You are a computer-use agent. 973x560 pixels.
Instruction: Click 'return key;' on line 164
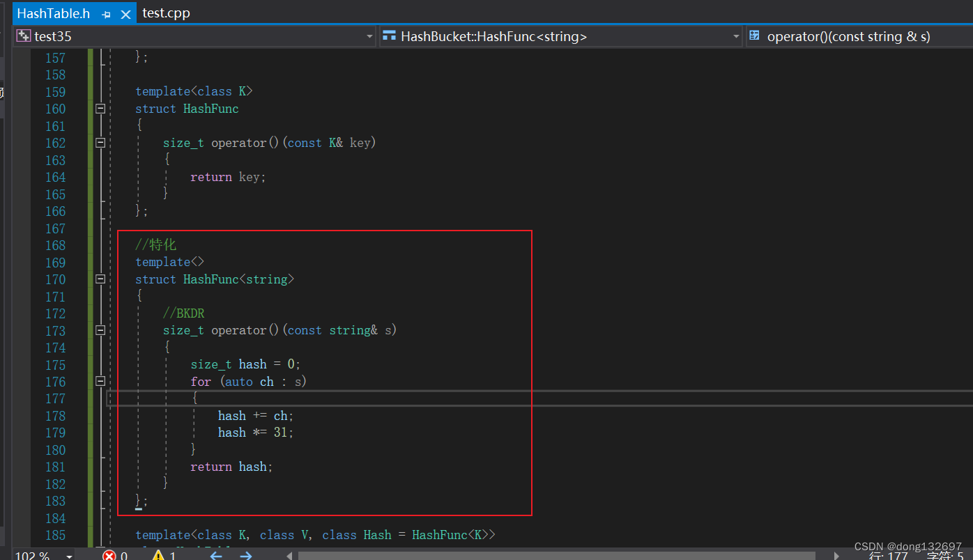coord(228,177)
